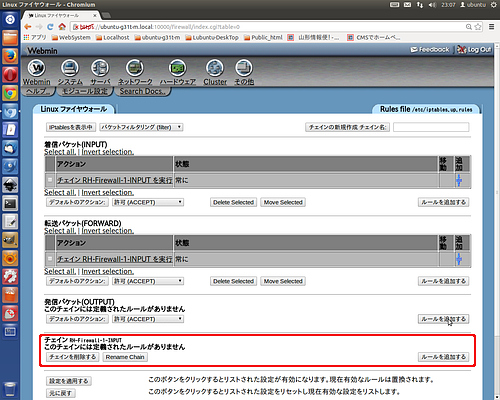Add rule arrow in INPUT chain row
The image size is (500, 400).
tap(459, 180)
